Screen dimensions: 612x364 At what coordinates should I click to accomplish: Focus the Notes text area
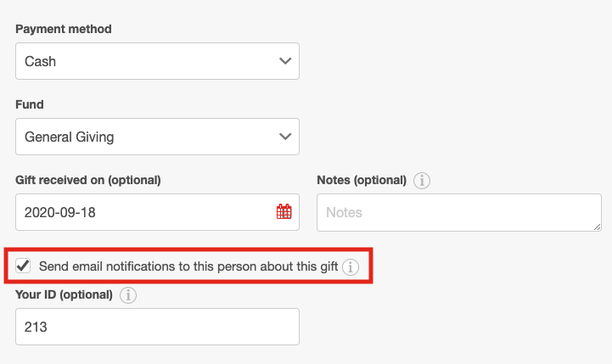coord(458,212)
